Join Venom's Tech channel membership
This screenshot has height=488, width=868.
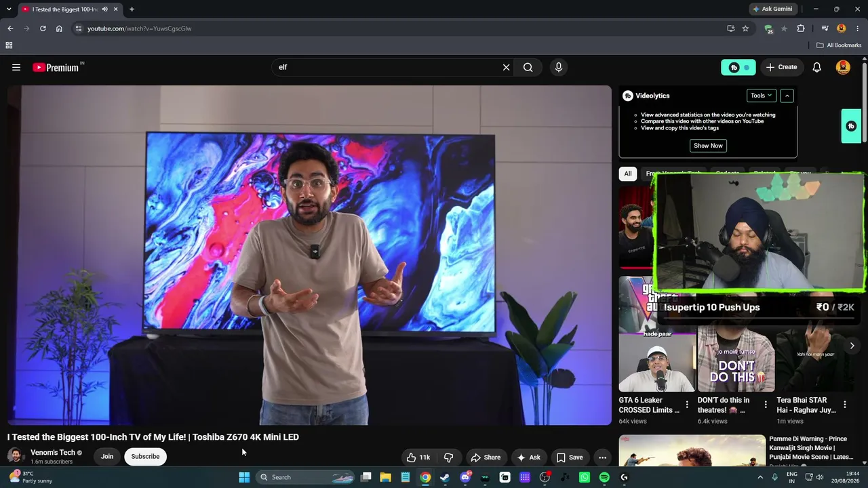(107, 456)
